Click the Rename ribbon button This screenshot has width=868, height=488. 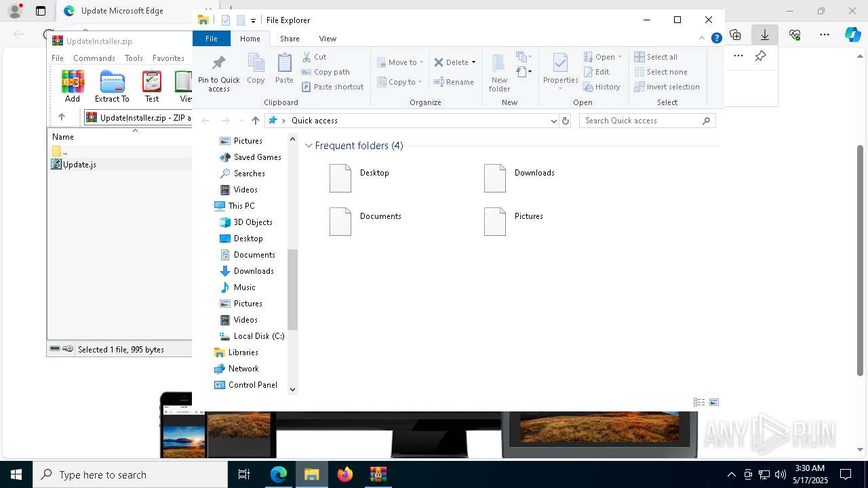[x=454, y=82]
